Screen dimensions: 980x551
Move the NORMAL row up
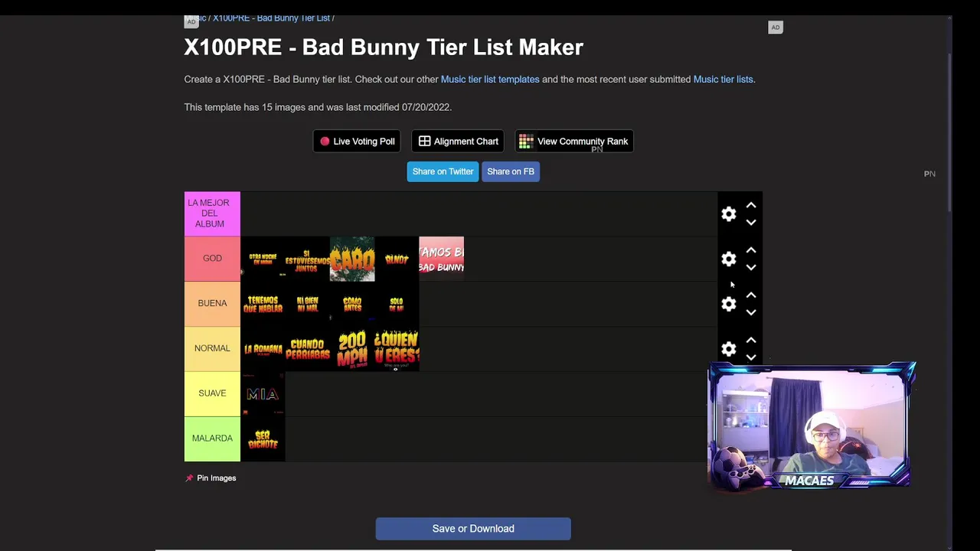click(x=751, y=341)
